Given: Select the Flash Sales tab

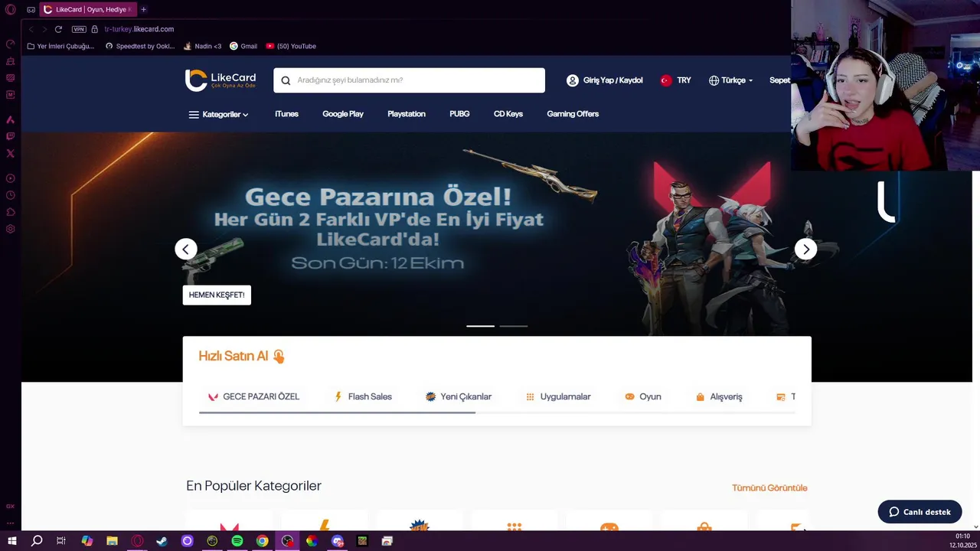Looking at the screenshot, I should [x=363, y=396].
